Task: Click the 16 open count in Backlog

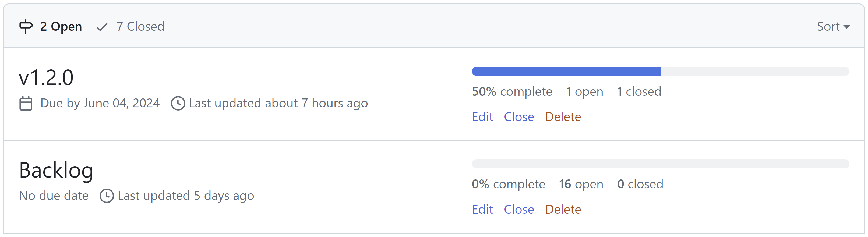Action: click(x=581, y=184)
